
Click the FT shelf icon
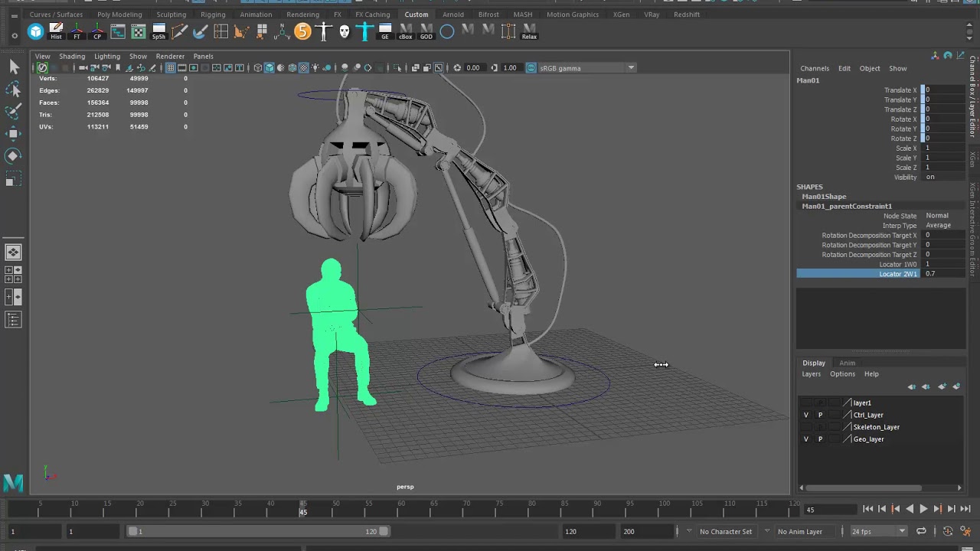77,31
